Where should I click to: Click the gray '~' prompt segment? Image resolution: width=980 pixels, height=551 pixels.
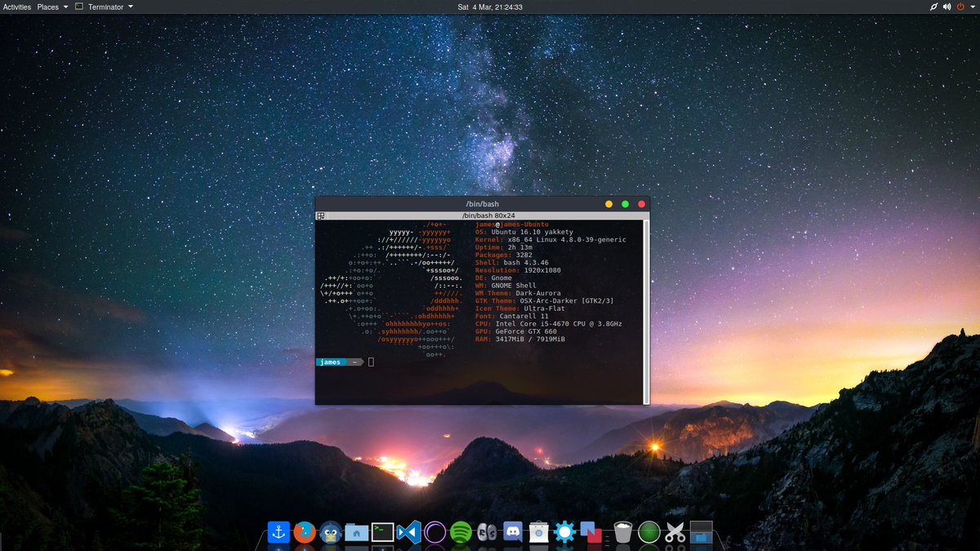[x=355, y=362]
